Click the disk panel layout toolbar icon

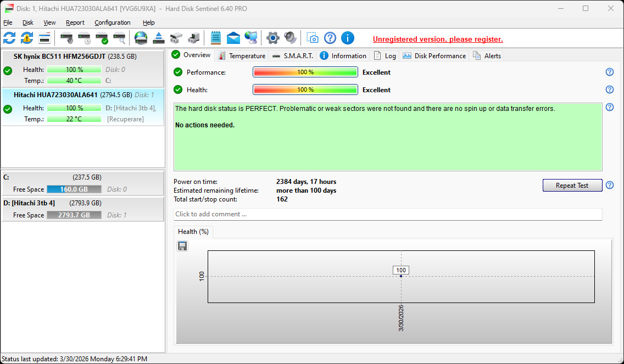(44, 38)
